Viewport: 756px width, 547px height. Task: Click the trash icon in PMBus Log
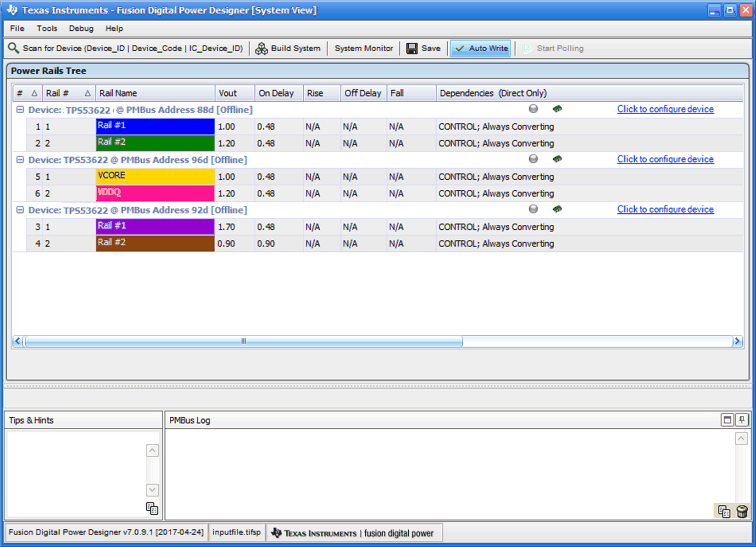(x=742, y=511)
